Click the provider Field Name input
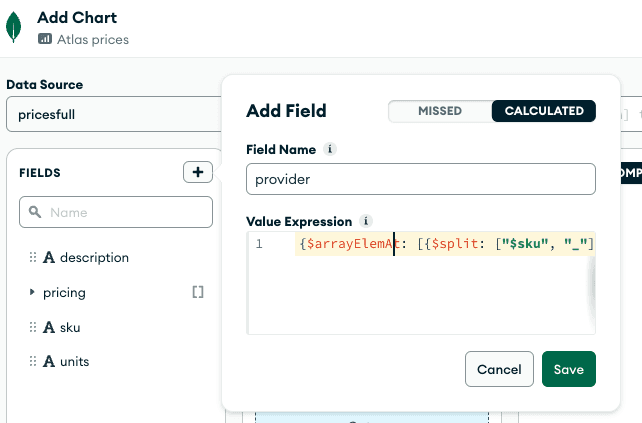 [420, 178]
